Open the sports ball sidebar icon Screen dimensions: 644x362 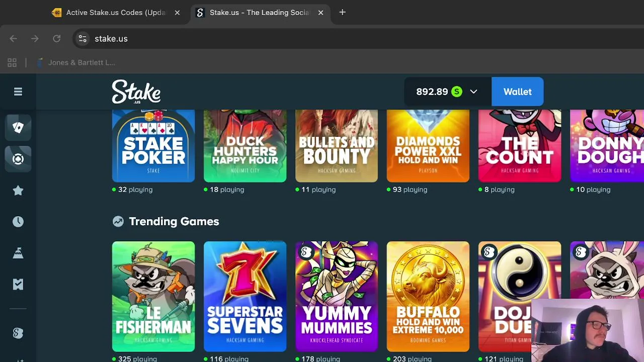tap(18, 159)
